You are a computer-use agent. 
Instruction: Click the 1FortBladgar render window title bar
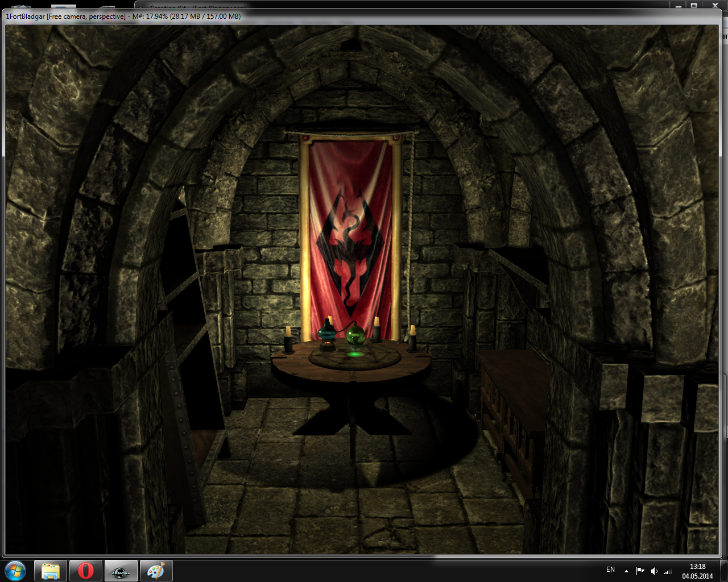pos(361,16)
